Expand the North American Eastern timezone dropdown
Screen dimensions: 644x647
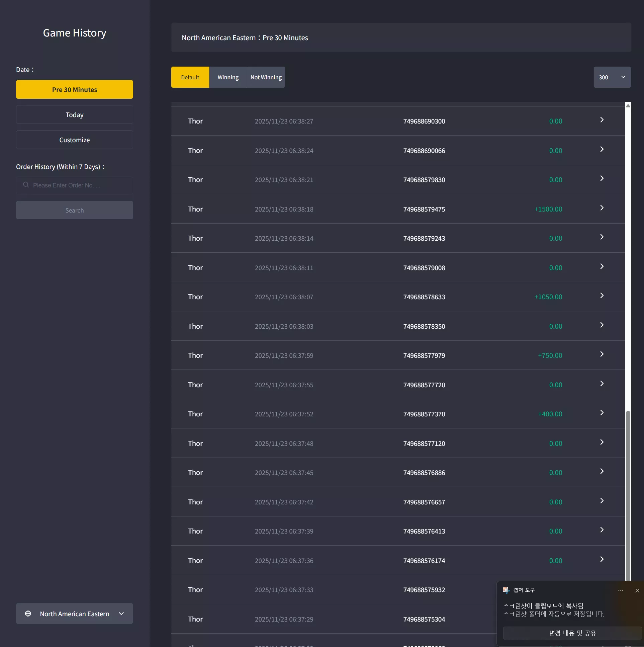coord(75,614)
